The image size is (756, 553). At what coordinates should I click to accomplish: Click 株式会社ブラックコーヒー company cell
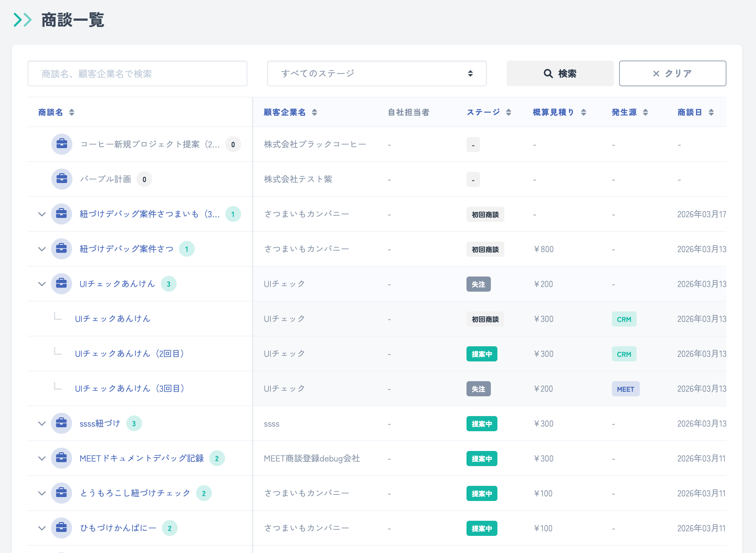pyautogui.click(x=315, y=144)
